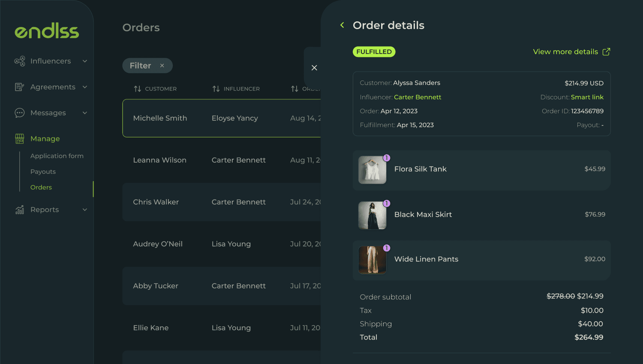
Task: Open the Black Maxi Skirt thumbnail
Action: [x=372, y=215]
